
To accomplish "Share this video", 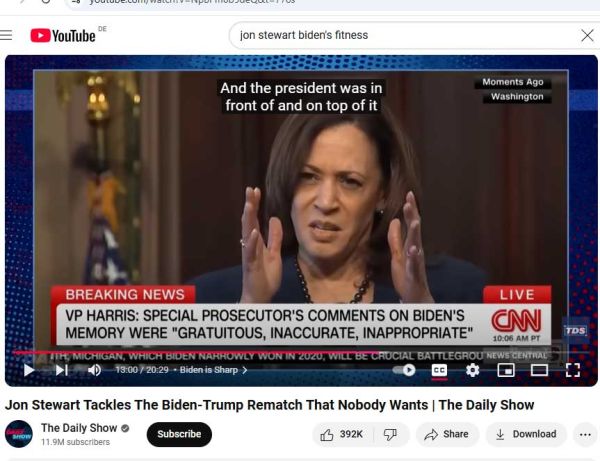I will coord(447,434).
